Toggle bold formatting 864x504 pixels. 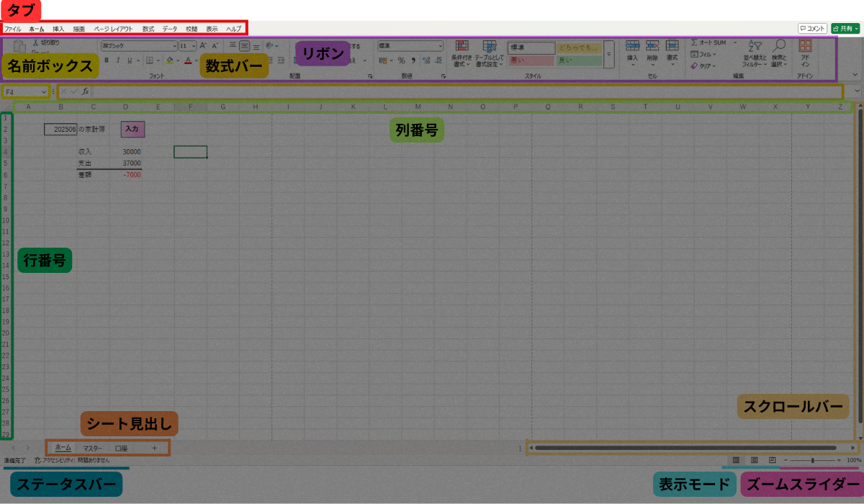[x=107, y=60]
